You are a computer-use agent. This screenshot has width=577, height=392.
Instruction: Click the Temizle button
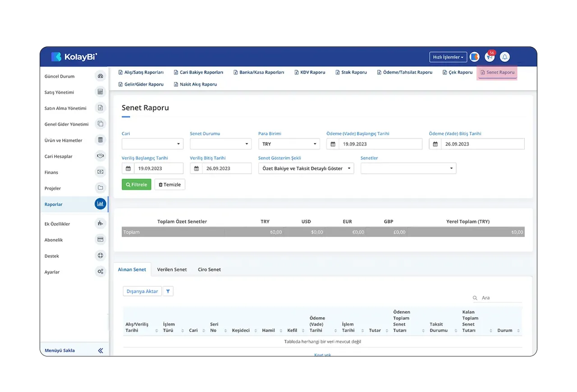pos(170,184)
